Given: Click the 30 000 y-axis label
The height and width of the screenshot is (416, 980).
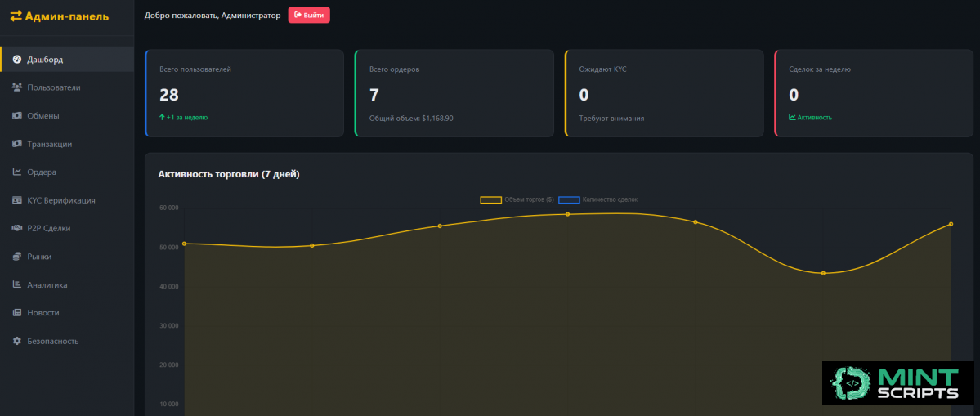Looking at the screenshot, I should click(168, 325).
